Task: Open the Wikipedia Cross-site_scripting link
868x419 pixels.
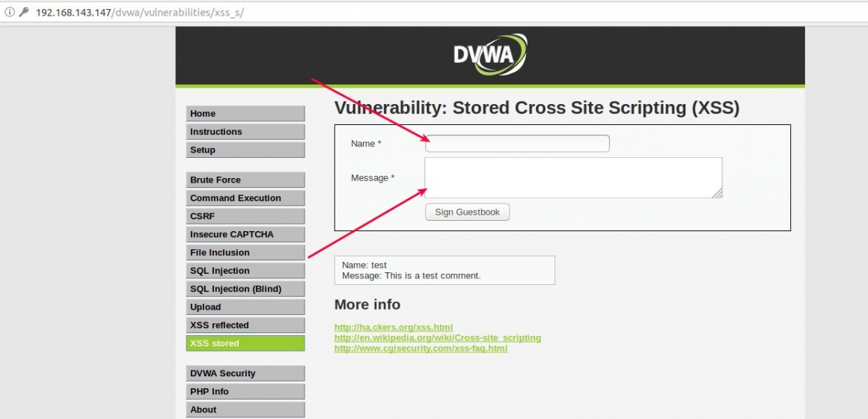Action: 438,337
